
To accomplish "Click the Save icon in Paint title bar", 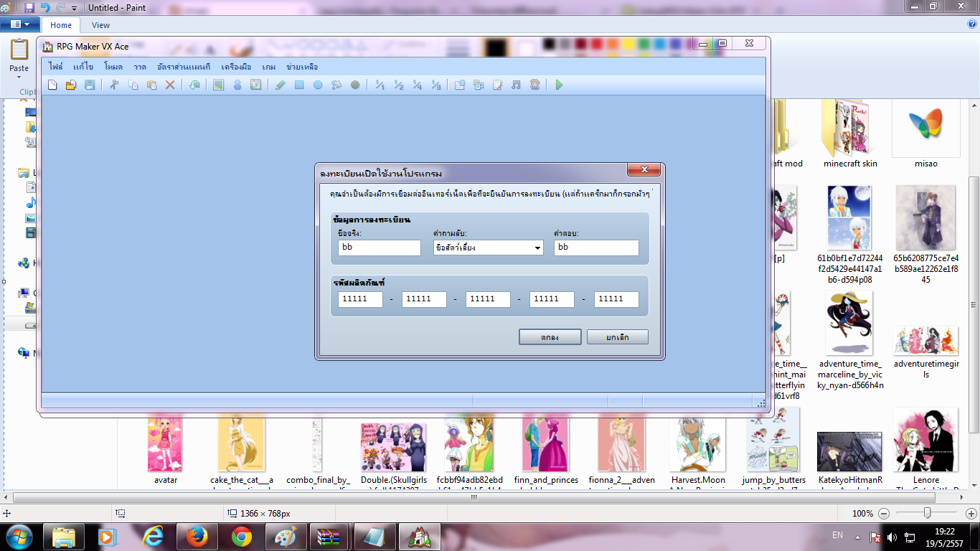I will [29, 8].
